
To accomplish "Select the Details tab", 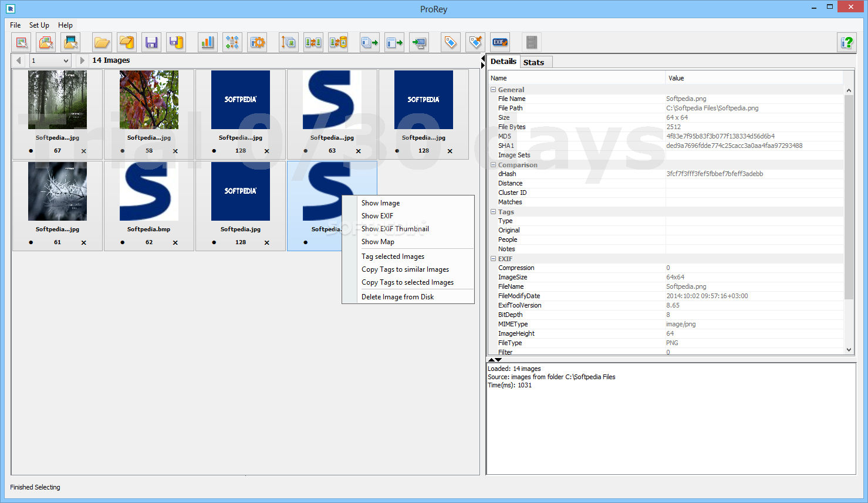I will pyautogui.click(x=503, y=61).
